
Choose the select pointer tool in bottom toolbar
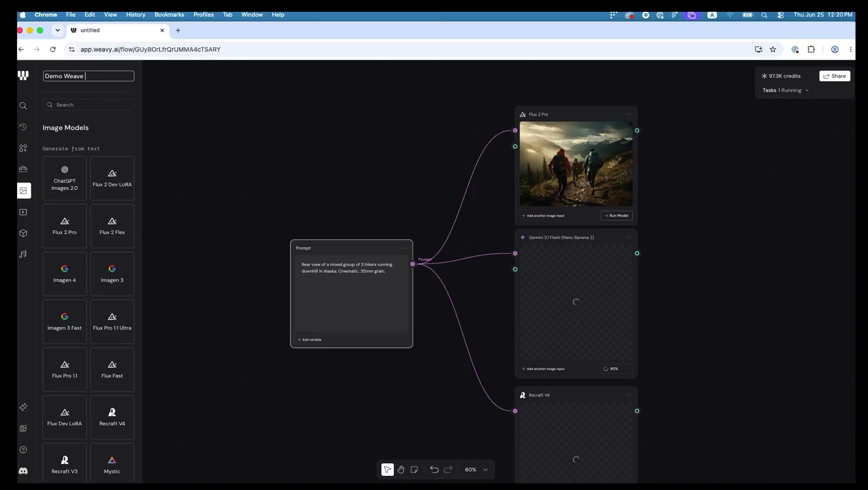point(387,469)
